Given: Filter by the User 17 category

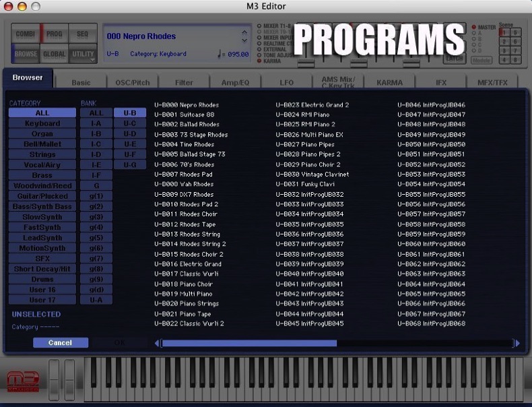Looking at the screenshot, I should pyautogui.click(x=42, y=300).
